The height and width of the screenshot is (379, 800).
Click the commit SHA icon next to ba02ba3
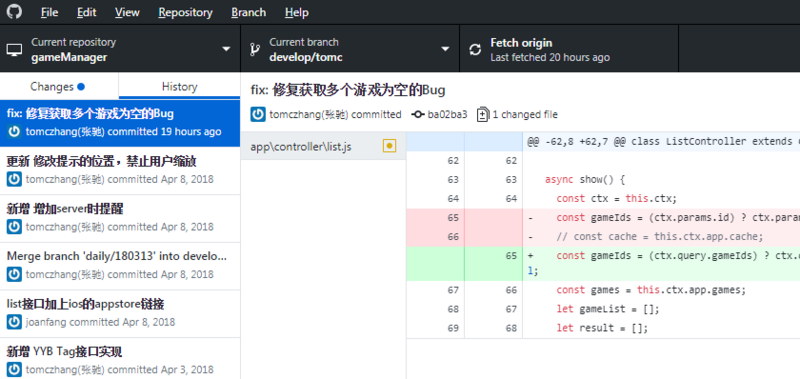pos(418,114)
